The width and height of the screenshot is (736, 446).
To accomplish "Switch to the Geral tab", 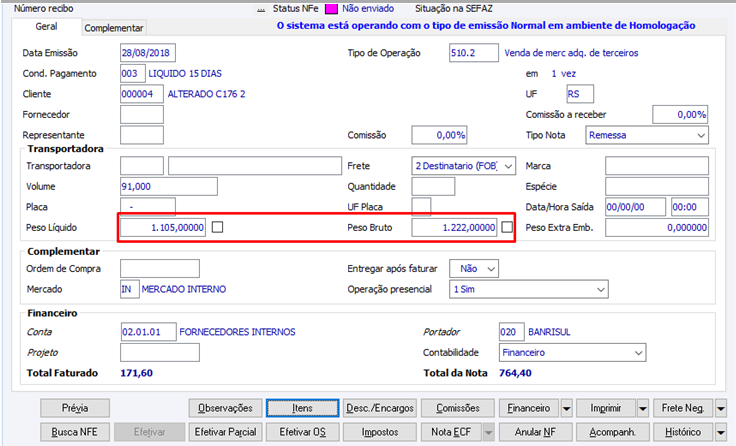I will [x=46, y=27].
